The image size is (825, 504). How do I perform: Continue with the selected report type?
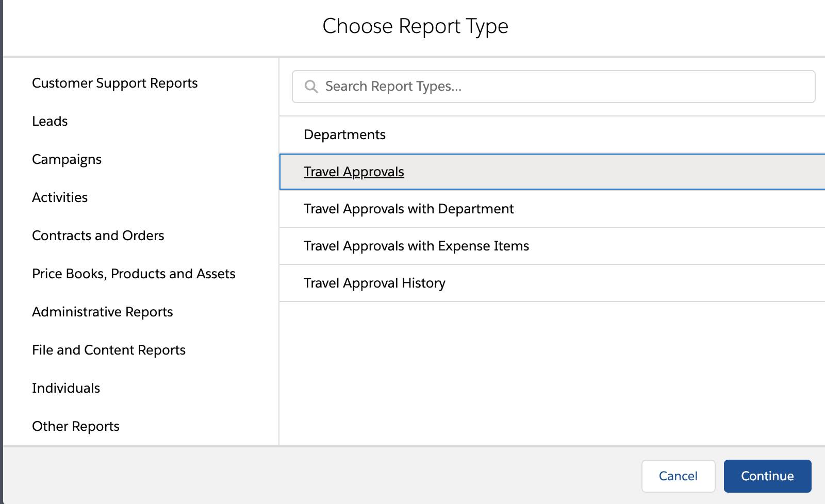[767, 476]
